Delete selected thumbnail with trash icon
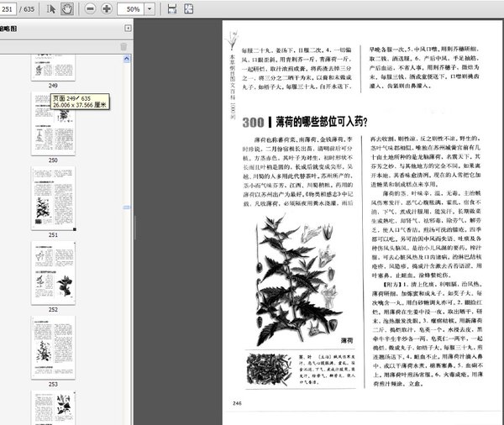The height and width of the screenshot is (425, 504). 123,46
